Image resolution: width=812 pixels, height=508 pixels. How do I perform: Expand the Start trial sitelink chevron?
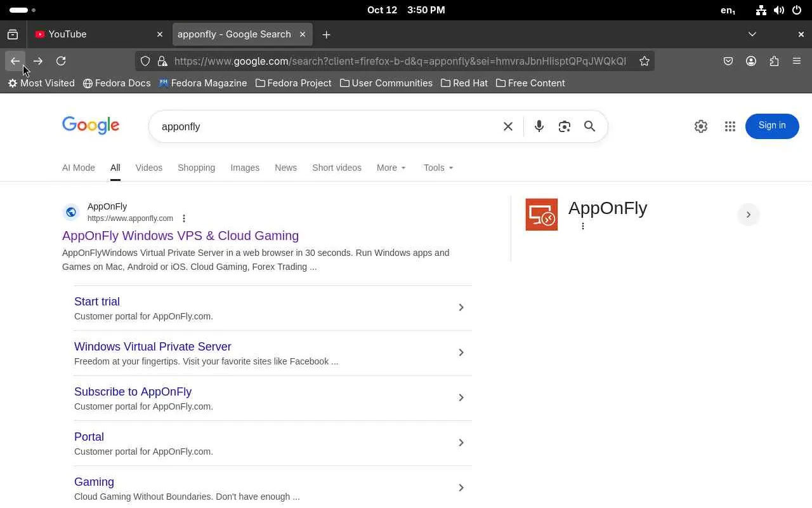pyautogui.click(x=461, y=307)
